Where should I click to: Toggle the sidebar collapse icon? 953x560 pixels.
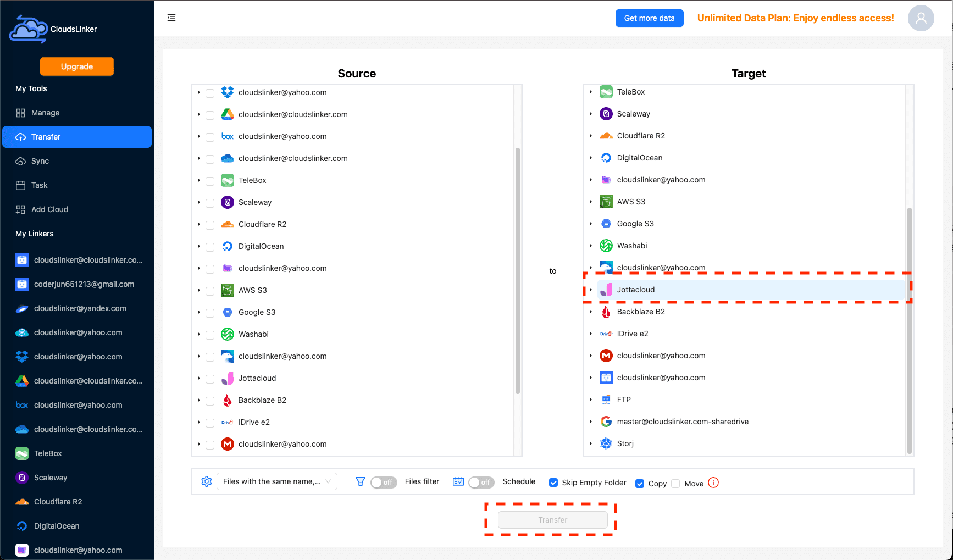click(x=171, y=18)
